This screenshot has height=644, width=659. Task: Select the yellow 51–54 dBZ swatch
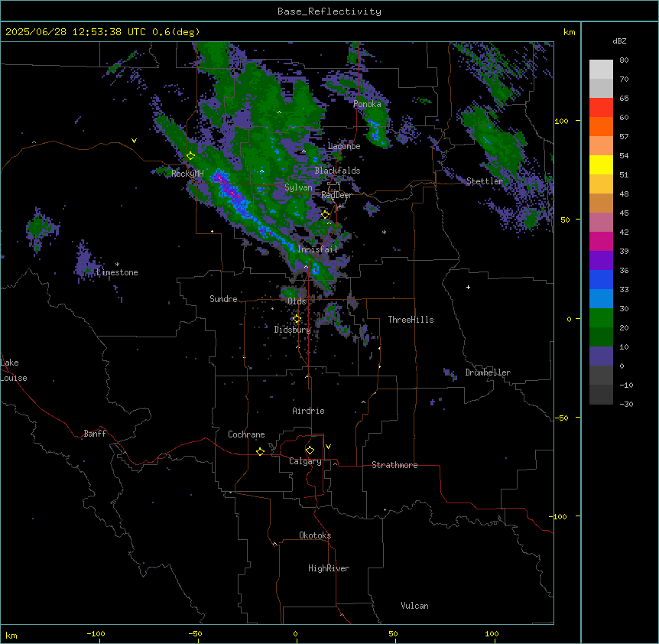point(601,164)
